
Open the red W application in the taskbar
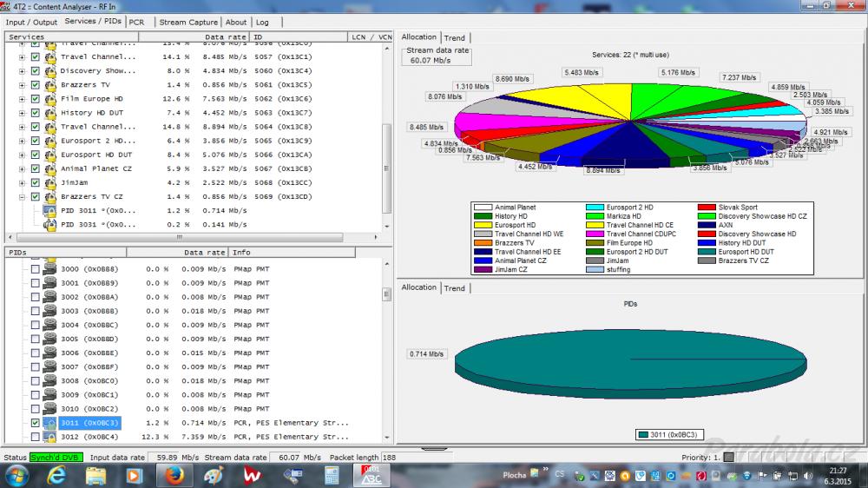(x=253, y=476)
